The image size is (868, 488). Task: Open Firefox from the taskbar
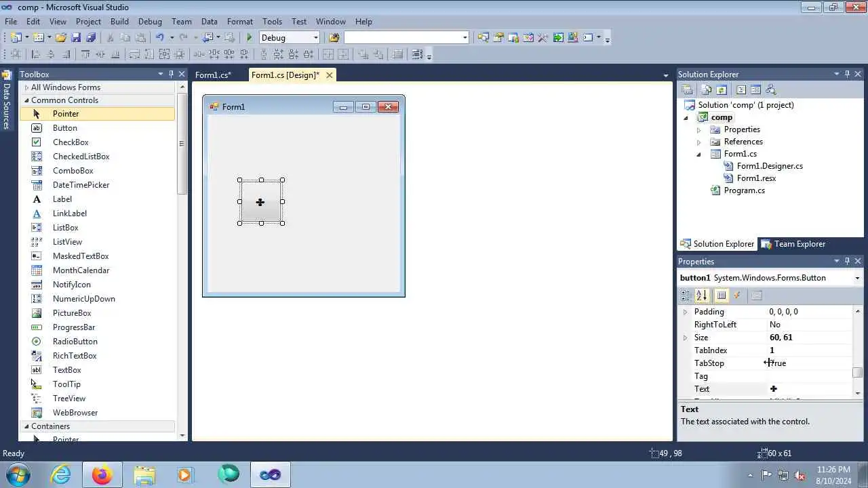click(x=103, y=474)
